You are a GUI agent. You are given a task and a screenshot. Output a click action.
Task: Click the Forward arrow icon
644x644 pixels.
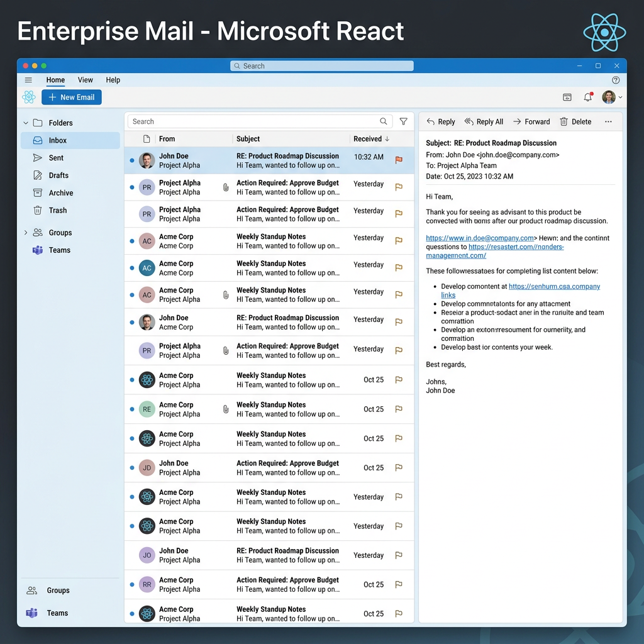click(517, 121)
